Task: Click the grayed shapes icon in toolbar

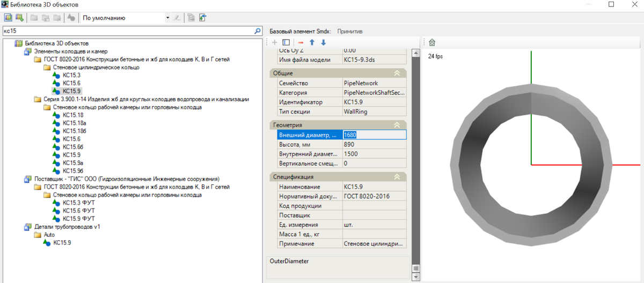Action: (x=70, y=18)
